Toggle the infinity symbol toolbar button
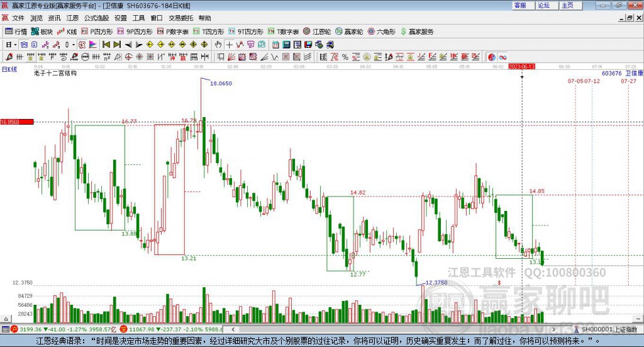644x347 pixels. pyautogui.click(x=503, y=57)
